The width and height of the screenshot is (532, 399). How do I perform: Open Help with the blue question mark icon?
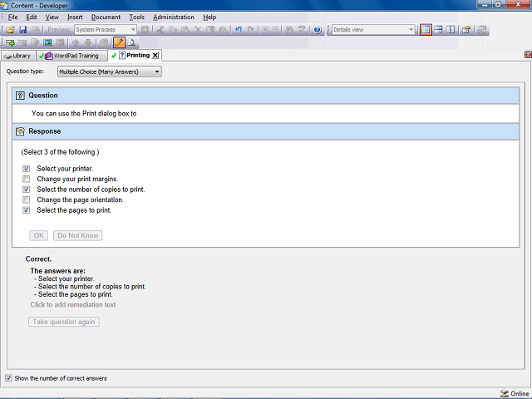(x=318, y=30)
